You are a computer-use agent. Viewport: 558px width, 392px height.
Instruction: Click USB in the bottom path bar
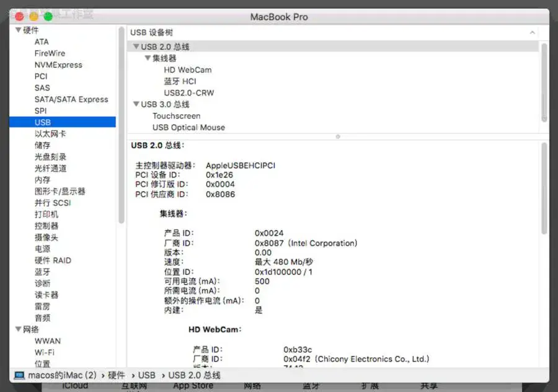(146, 375)
